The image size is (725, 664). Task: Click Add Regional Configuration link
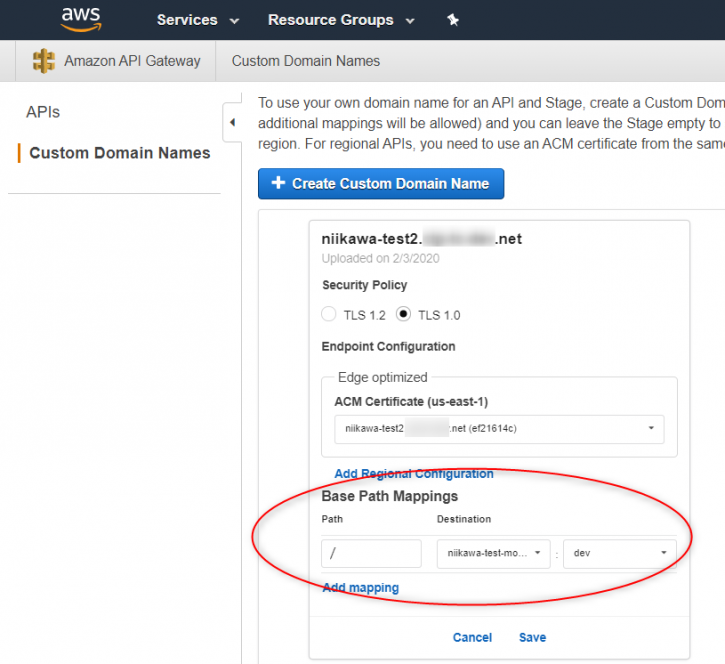click(414, 473)
